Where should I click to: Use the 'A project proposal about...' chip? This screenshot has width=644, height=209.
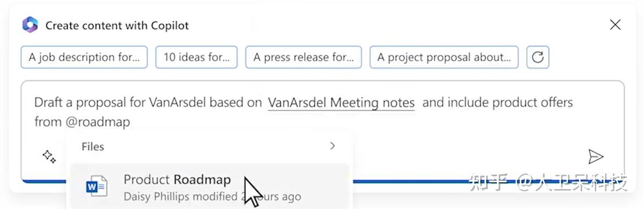[444, 57]
